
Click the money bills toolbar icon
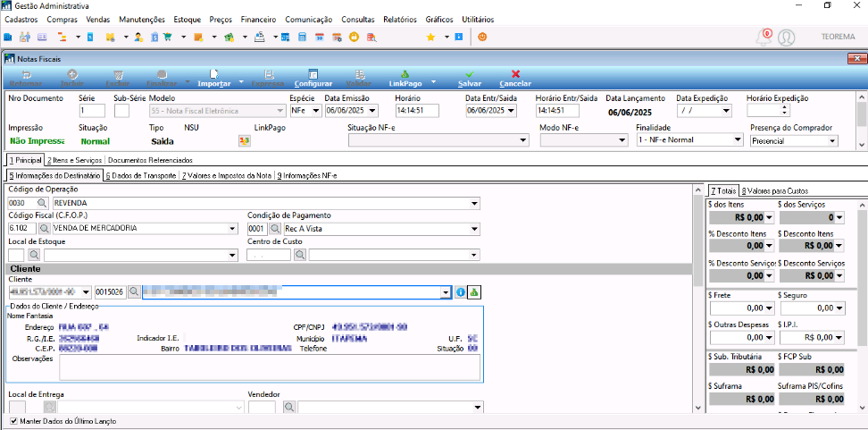[x=230, y=38]
